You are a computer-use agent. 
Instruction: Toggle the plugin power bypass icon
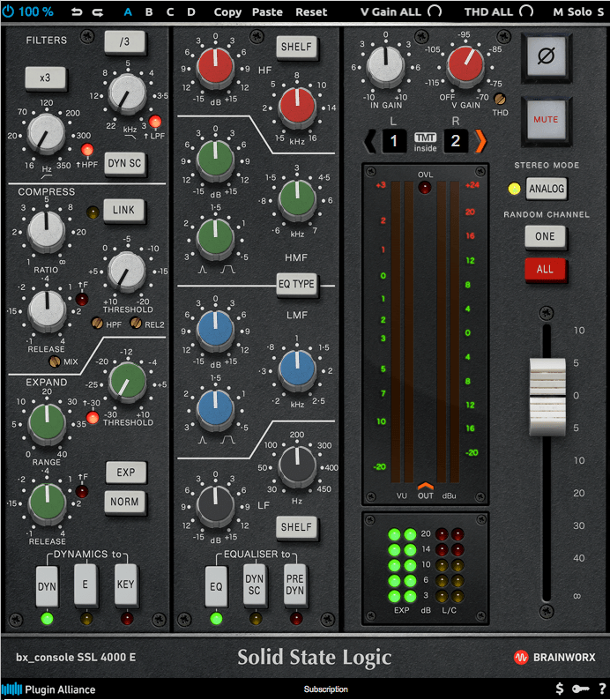pyautogui.click(x=10, y=12)
